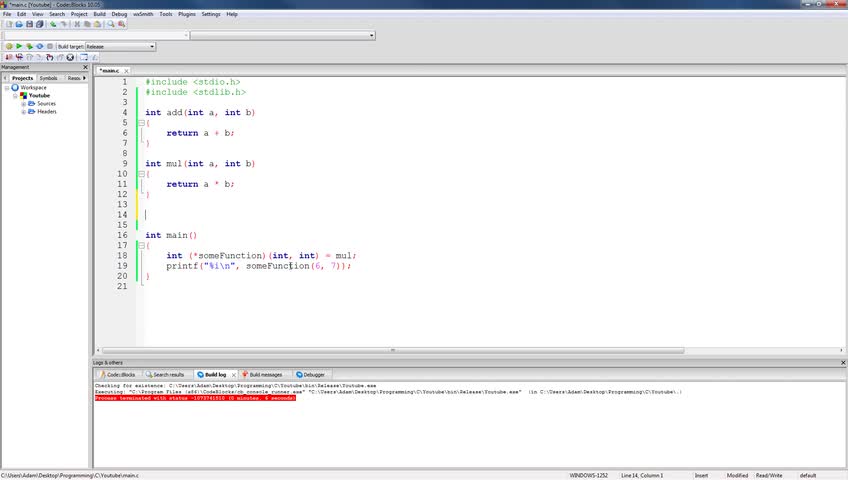
Task: Open the Tools menu
Action: pyautogui.click(x=166, y=14)
